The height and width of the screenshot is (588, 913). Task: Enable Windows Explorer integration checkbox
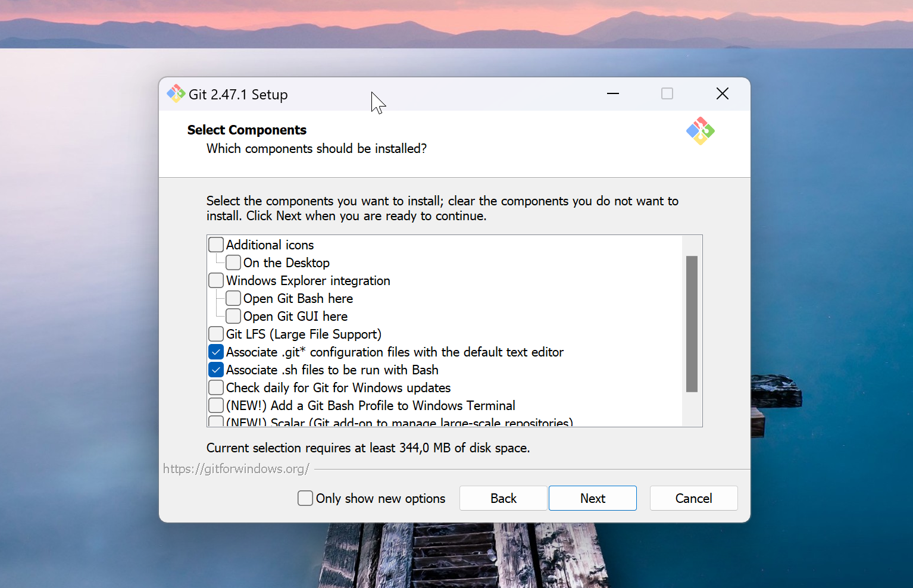pos(216,280)
